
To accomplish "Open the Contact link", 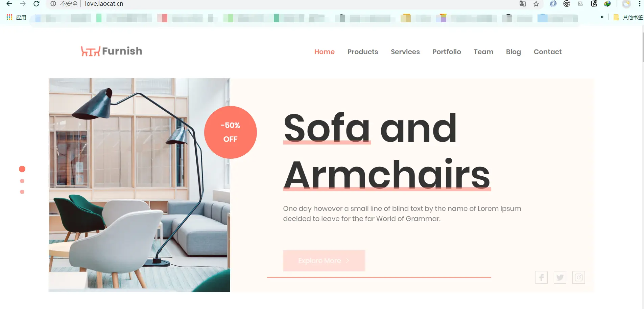I will (548, 52).
